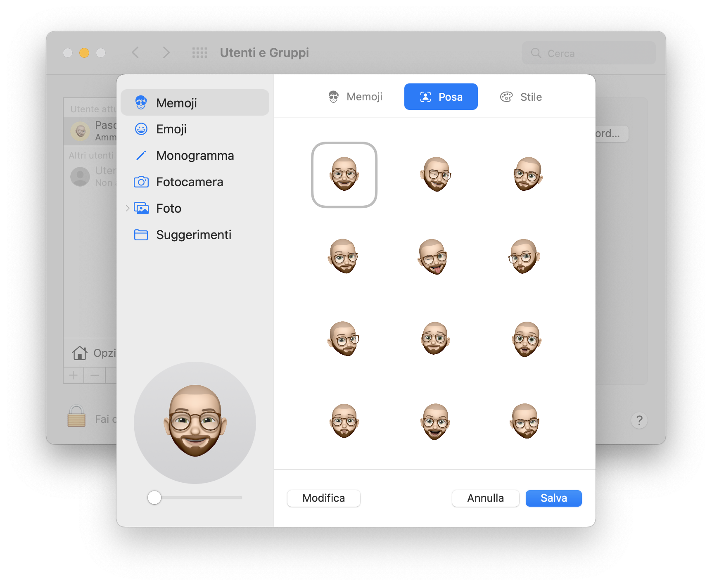
Task: Open the Foto library option
Action: pos(169,209)
